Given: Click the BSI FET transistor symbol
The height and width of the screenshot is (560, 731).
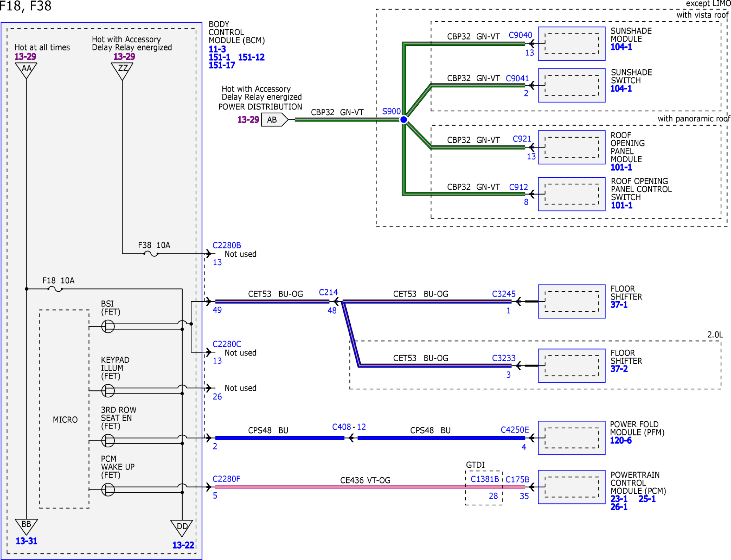Looking at the screenshot, I should (x=108, y=326).
